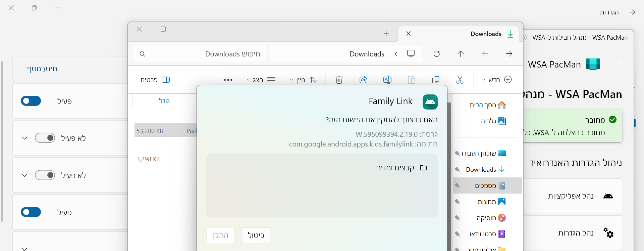Select the file row showing 3,298 KB
Viewport: 644px width, 251px height.
(x=166, y=159)
